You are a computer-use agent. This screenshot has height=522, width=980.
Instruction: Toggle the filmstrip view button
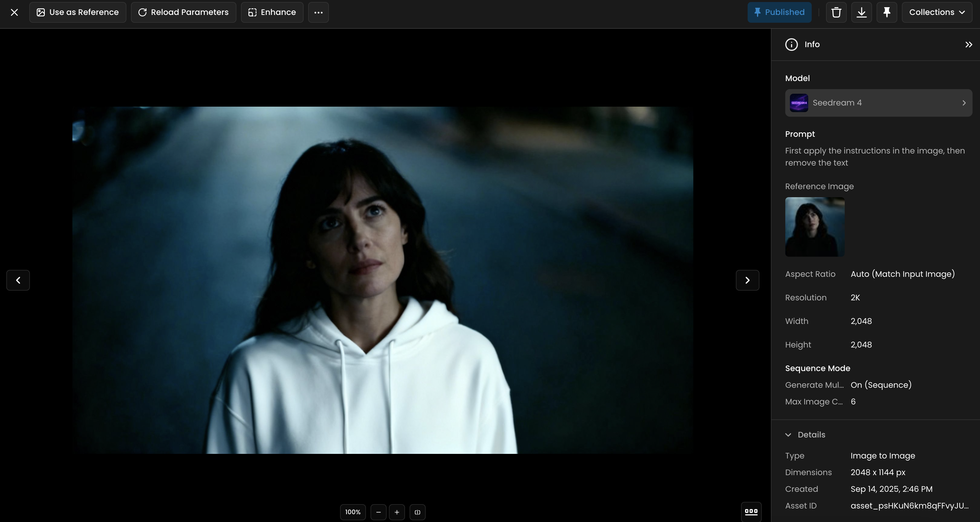tap(751, 512)
